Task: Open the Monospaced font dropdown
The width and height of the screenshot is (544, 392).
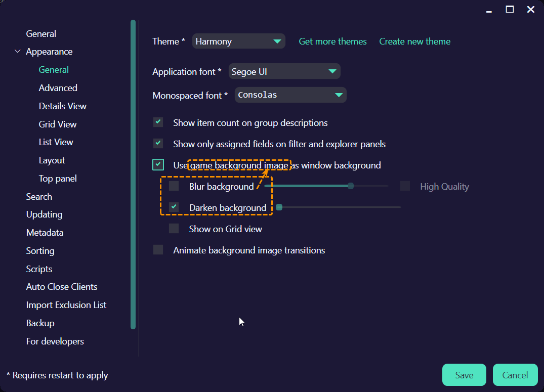Action: tap(290, 95)
